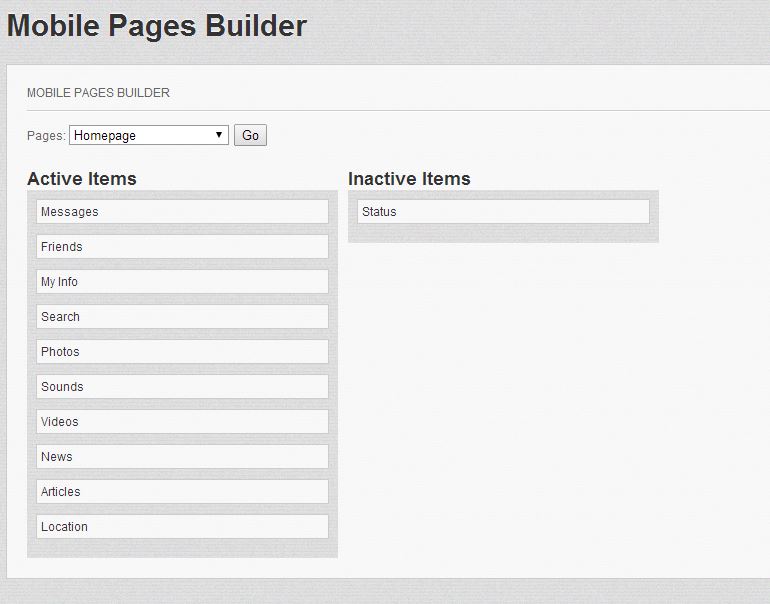The width and height of the screenshot is (770, 604).
Task: Click the Inactive Items heading
Action: click(x=409, y=179)
